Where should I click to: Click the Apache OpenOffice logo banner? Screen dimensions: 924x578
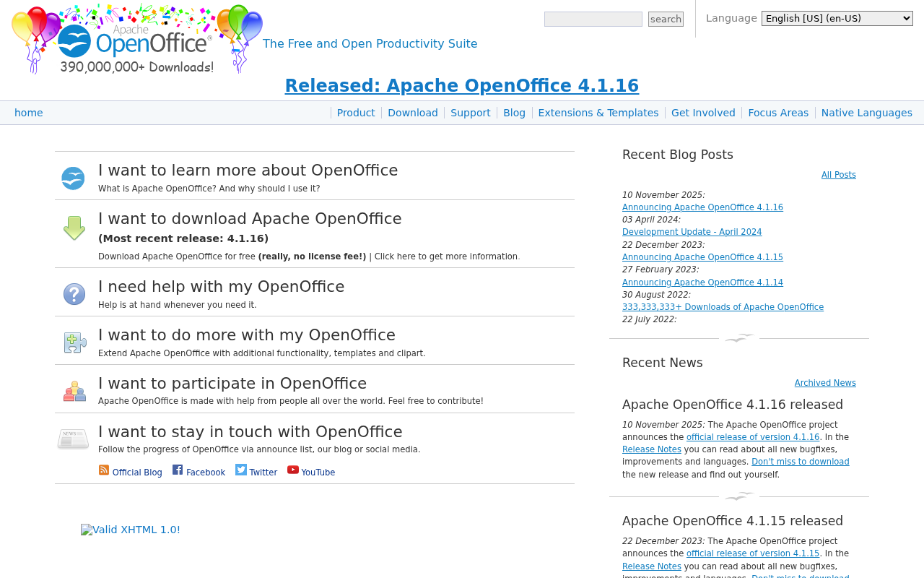pos(137,39)
